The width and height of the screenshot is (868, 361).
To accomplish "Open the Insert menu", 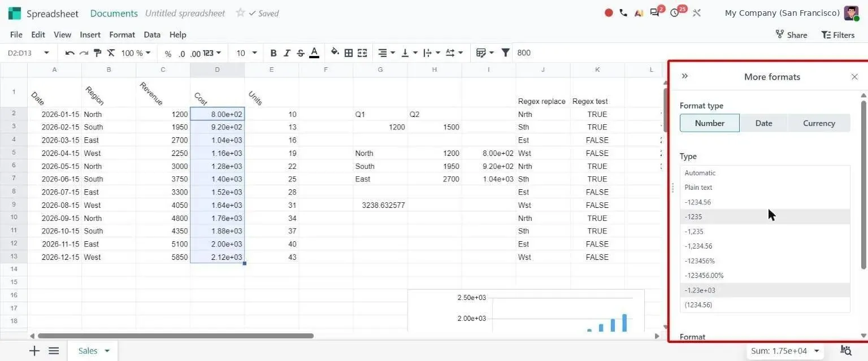I will [90, 34].
